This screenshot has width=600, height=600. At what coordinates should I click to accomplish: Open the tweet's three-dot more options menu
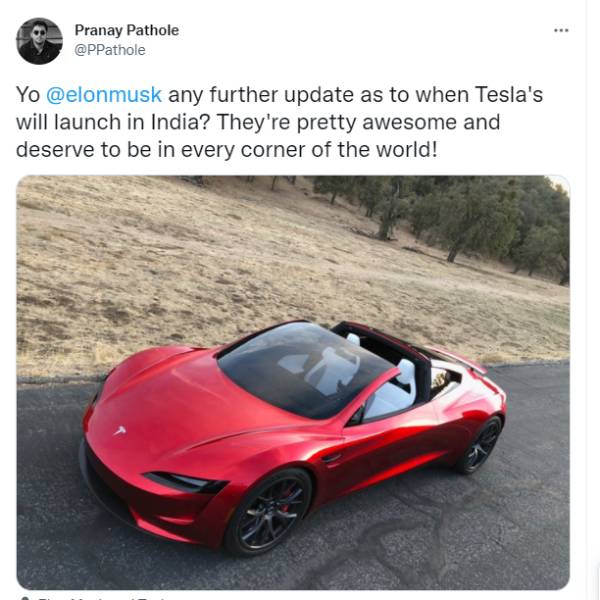561,30
